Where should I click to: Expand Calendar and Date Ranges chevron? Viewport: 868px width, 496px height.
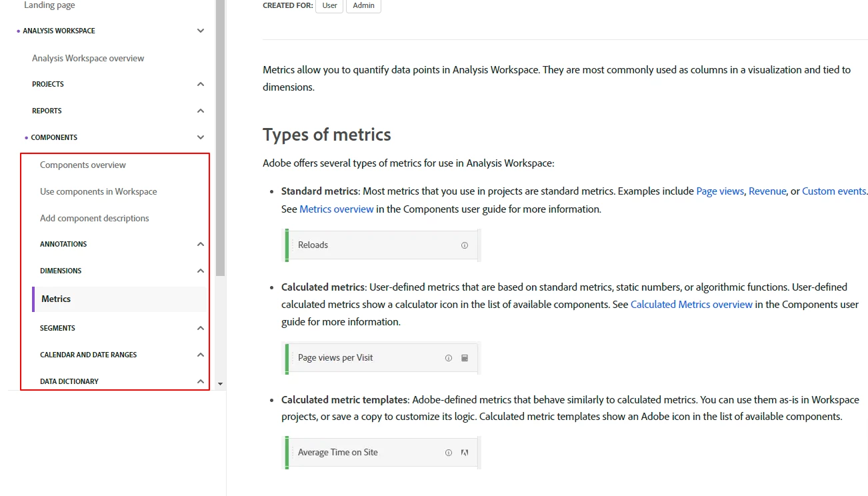(x=201, y=355)
